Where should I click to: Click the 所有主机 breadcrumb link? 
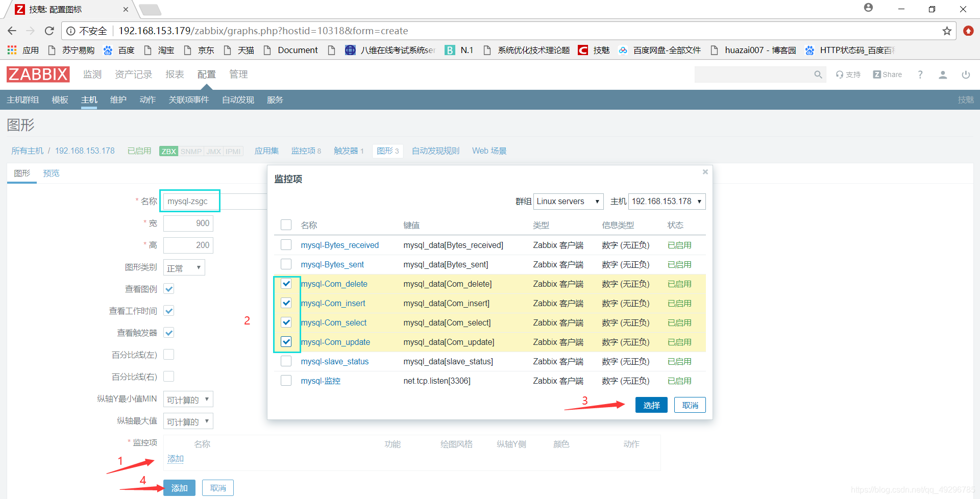pos(28,151)
